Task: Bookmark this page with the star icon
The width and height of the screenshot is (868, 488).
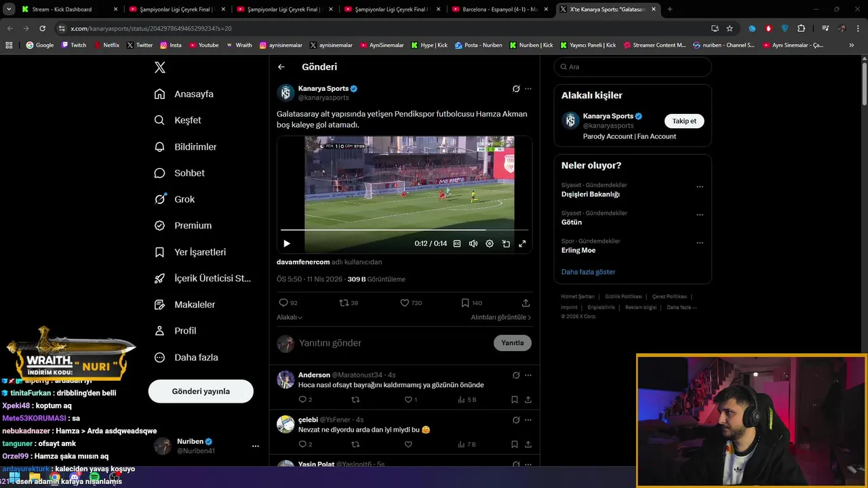Action: [x=730, y=28]
